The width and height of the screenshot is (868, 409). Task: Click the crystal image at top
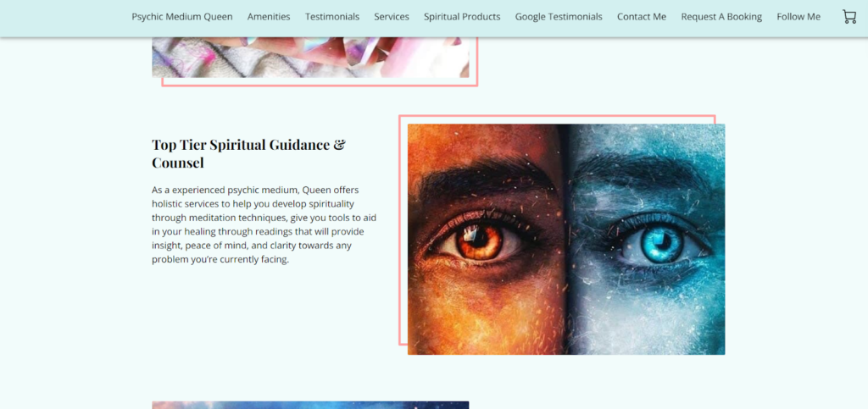310,58
